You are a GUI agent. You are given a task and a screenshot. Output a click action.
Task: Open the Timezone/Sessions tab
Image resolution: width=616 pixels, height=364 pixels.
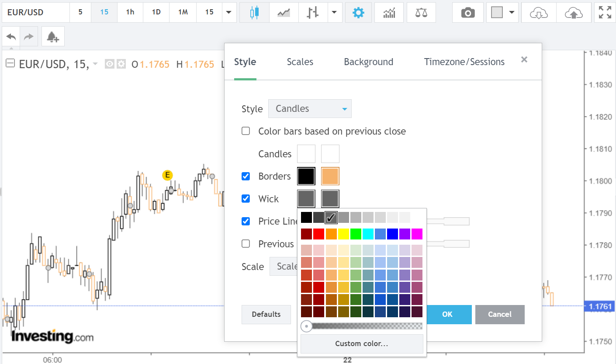click(x=464, y=62)
